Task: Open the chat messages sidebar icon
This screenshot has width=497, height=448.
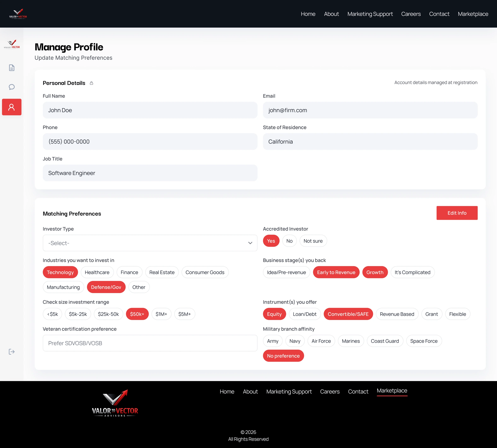Action: point(12,87)
